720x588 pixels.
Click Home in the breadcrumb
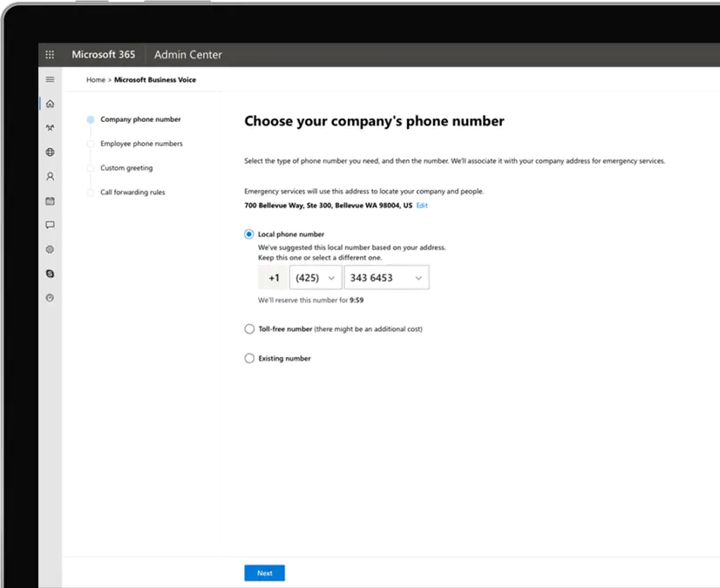[x=96, y=80]
